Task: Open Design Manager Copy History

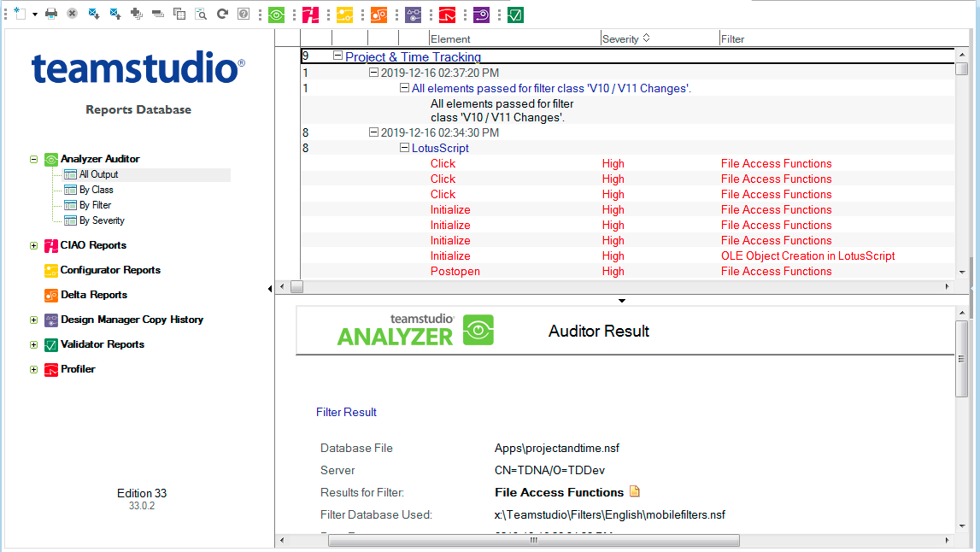Action: coord(132,320)
